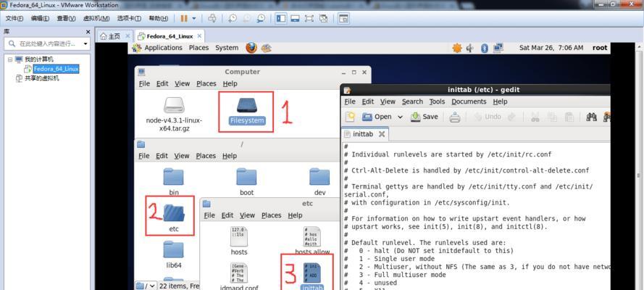The width and height of the screenshot is (644, 290).
Task: Open the 帮助(H) menu
Action: coord(158,18)
